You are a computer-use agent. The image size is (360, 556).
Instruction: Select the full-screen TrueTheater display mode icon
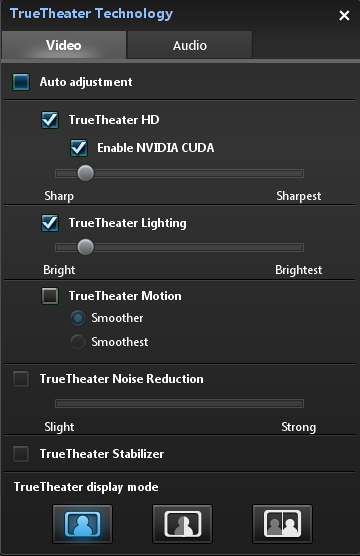[82, 524]
